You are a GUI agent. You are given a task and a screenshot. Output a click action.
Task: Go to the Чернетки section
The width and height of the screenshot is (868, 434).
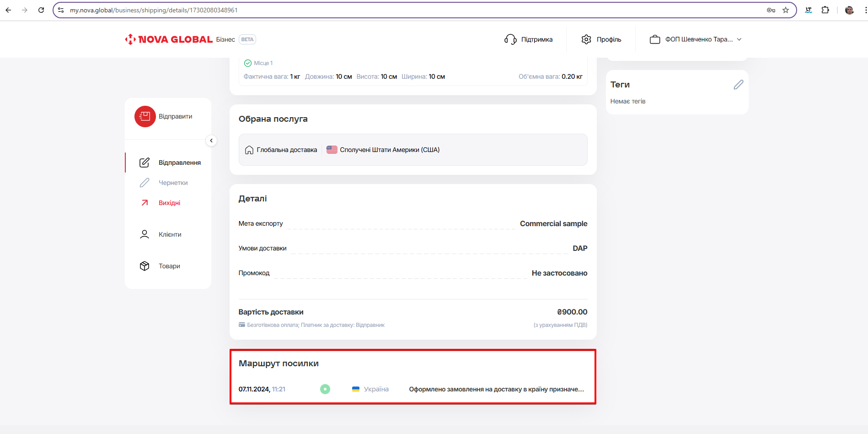pos(173,183)
